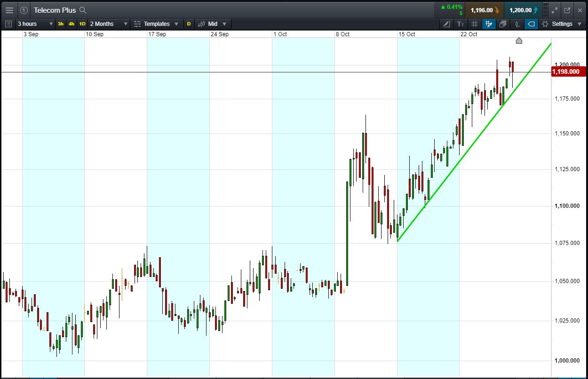Image resolution: width=588 pixels, height=379 pixels.
Task: Select the text annotation tool
Action: pos(461,24)
